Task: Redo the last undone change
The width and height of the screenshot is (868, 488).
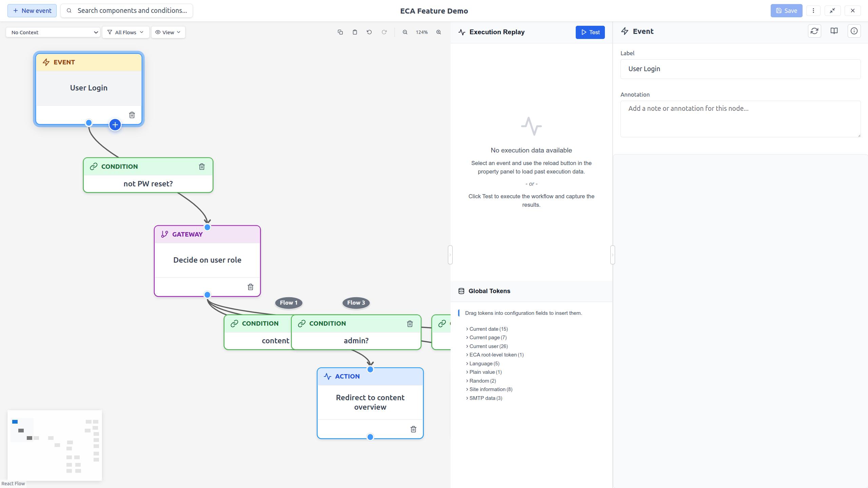Action: pos(384,32)
